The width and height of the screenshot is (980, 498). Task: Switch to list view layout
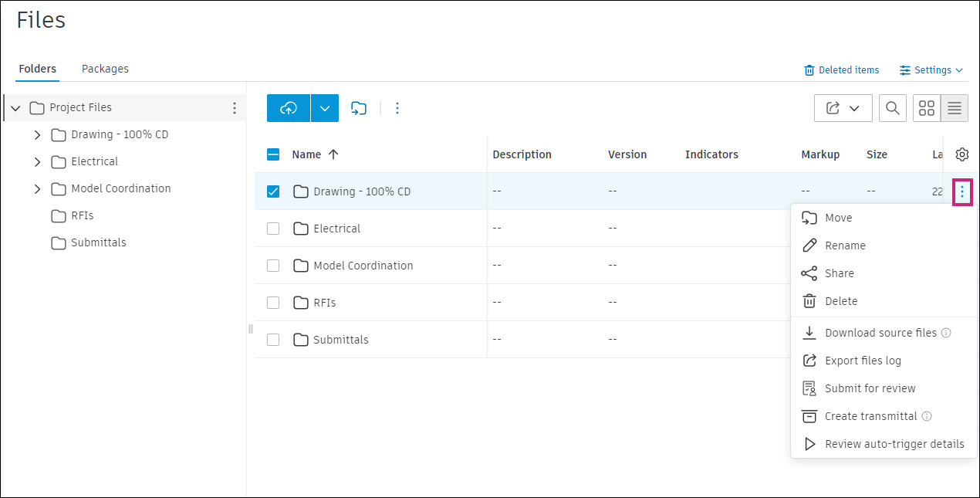(x=955, y=108)
